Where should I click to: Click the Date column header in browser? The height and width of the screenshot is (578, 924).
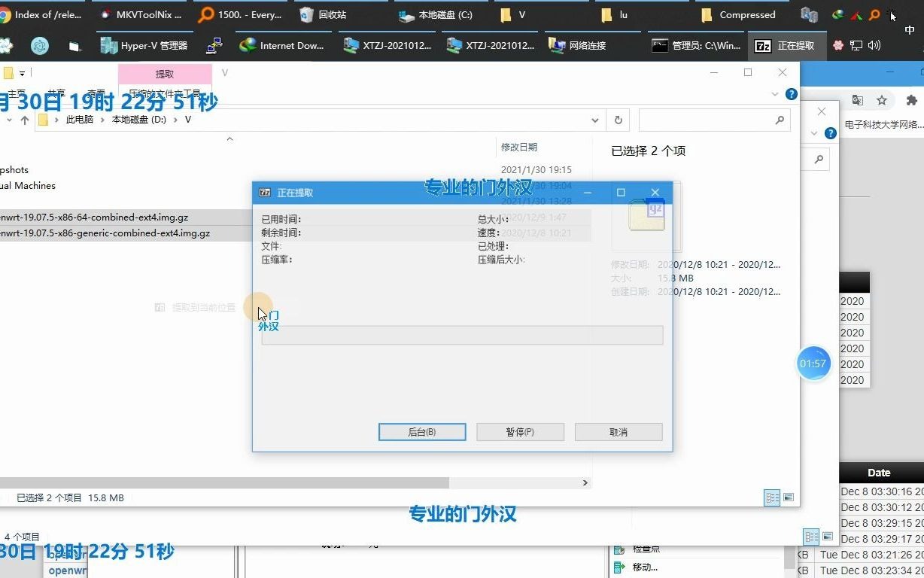(x=879, y=473)
